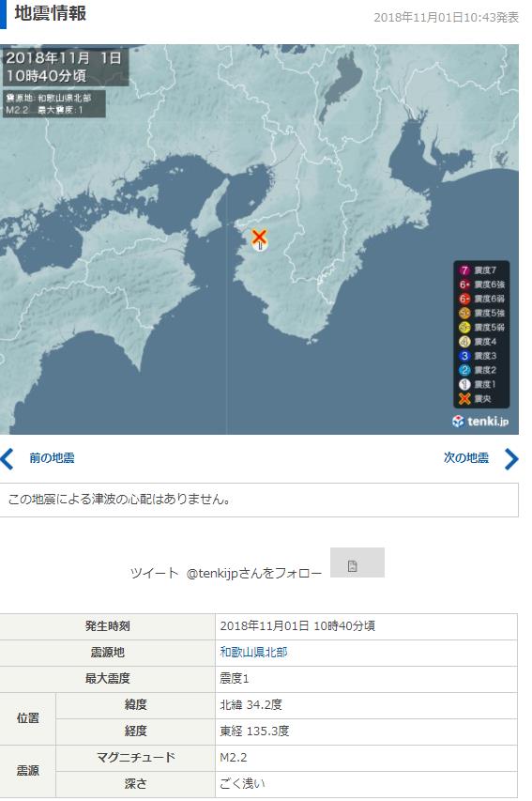Click the epicenter X marker on map
Screen dimensions: 532x801
coord(259,237)
